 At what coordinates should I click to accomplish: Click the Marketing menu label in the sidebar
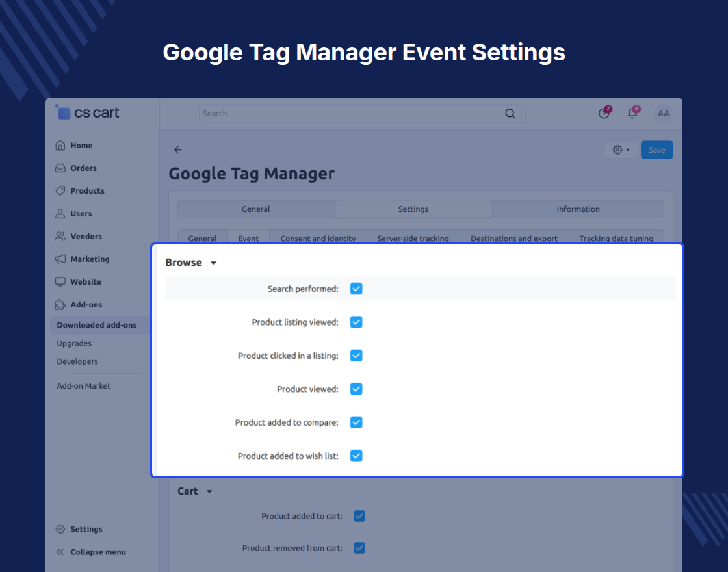pyautogui.click(x=90, y=259)
